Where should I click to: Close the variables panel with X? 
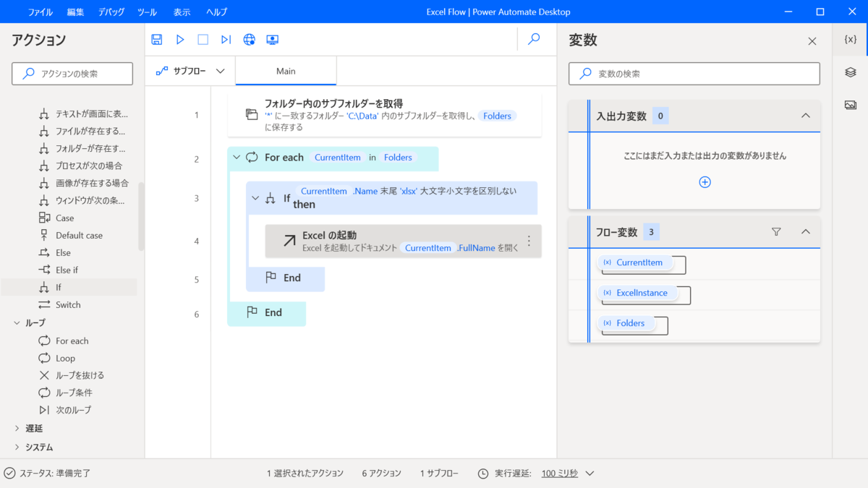click(812, 41)
